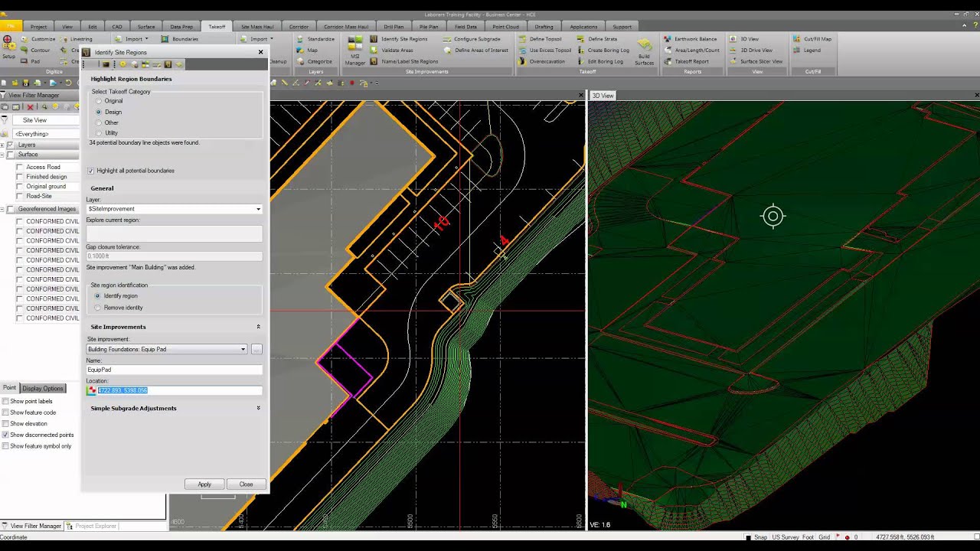This screenshot has height=551, width=980.
Task: Open the File menu
Action: 11,27
